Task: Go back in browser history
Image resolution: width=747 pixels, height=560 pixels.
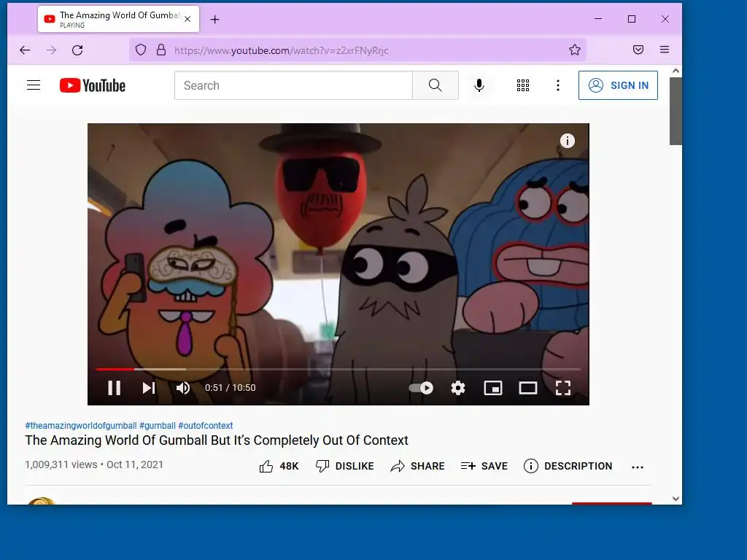Action: click(x=25, y=50)
